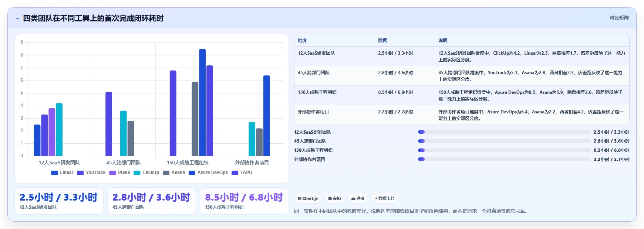Viewport: 644px width, 229px height.
Task: Click the progress row value 8.5小时 / 6.8小时
Action: 611,150
